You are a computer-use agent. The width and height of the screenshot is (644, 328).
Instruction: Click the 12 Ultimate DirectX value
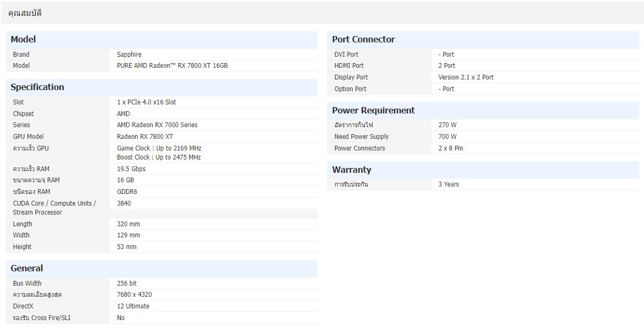[x=133, y=306]
